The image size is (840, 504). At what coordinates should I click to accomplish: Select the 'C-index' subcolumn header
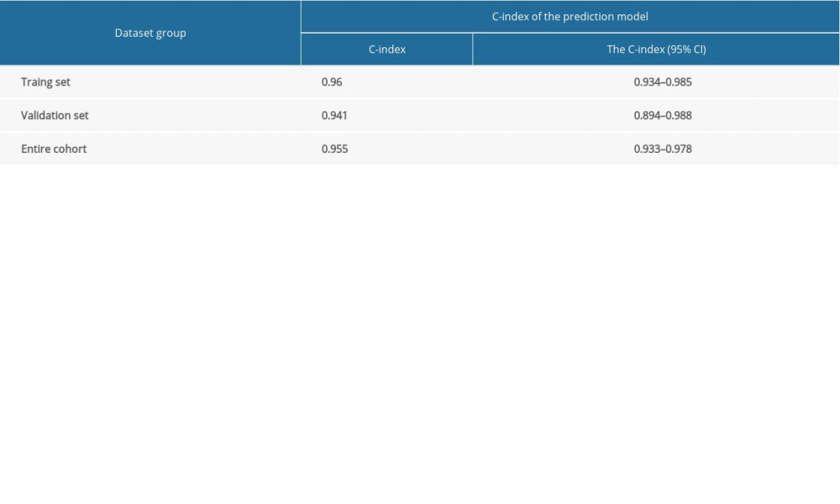386,49
